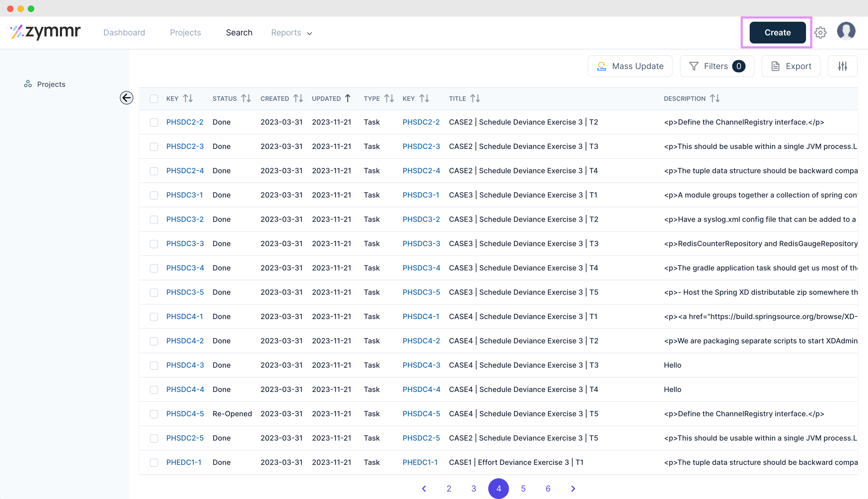Sort by CREATED column arrows
The image size is (868, 499).
tap(298, 98)
